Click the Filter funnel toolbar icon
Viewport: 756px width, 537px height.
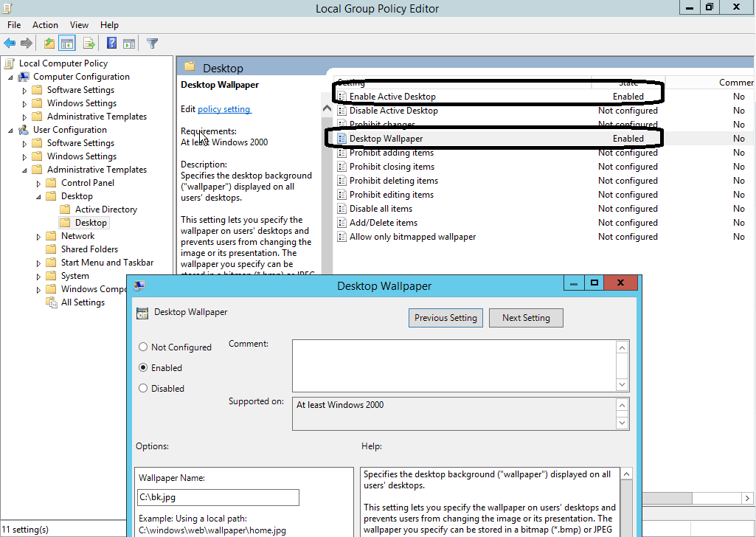(152, 44)
